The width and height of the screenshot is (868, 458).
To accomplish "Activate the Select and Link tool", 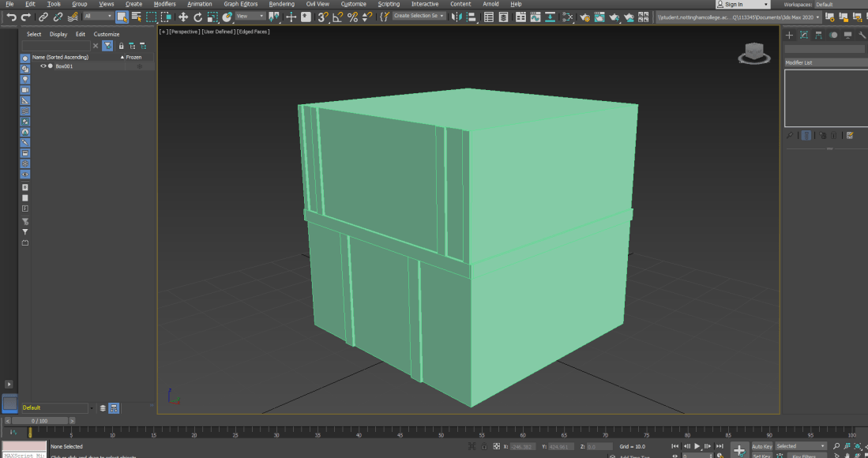I will 43,17.
